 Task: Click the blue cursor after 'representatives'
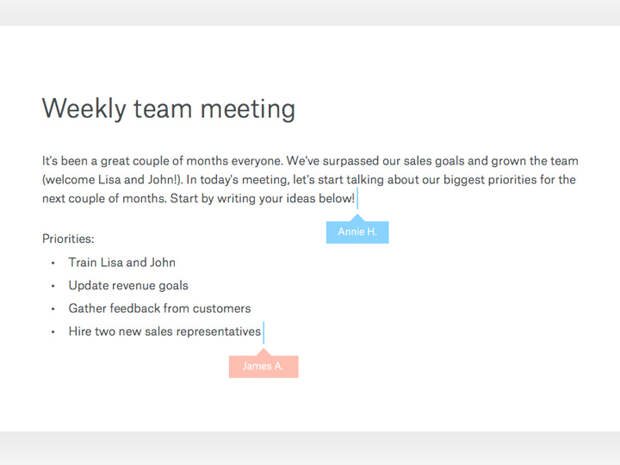click(263, 332)
